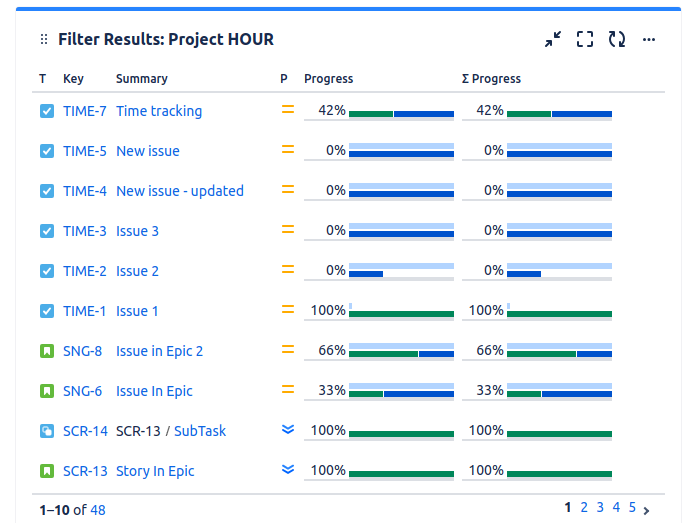The image size is (684, 523).
Task: Open issue key SCR-13
Action: coord(85,471)
